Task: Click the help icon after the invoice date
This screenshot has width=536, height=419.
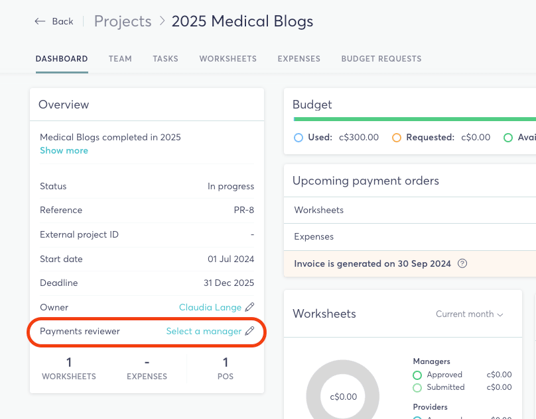Action: [462, 263]
